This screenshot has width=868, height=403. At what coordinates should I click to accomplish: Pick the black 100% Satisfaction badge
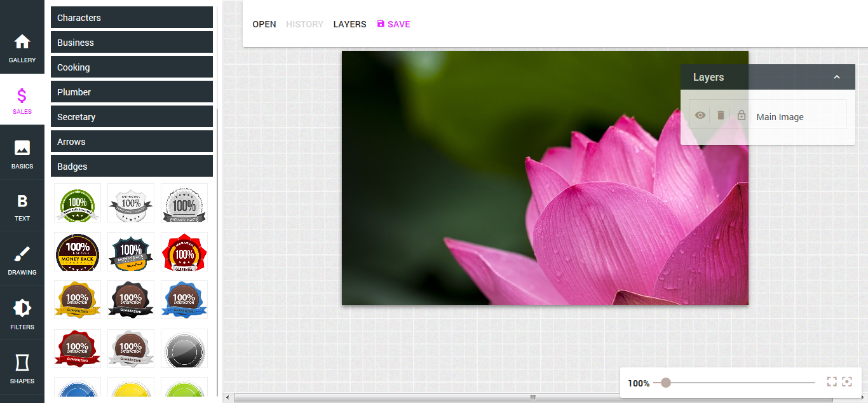[x=131, y=300]
